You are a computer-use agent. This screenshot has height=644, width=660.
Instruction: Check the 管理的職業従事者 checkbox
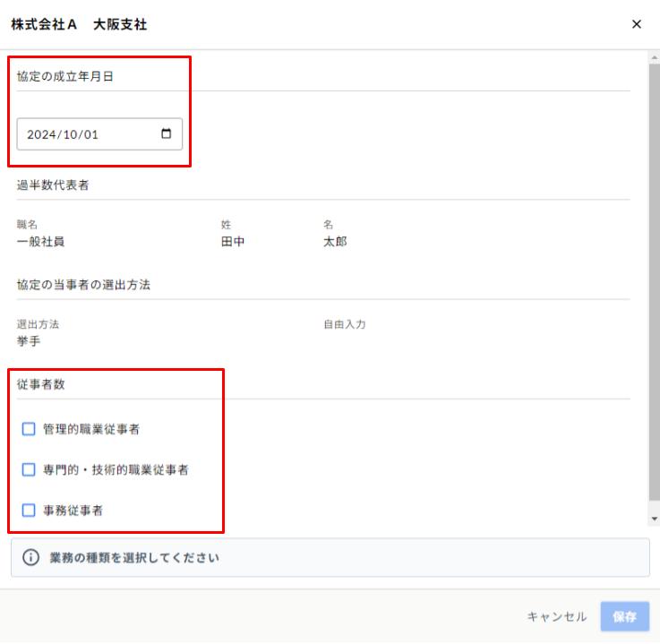click(x=29, y=429)
